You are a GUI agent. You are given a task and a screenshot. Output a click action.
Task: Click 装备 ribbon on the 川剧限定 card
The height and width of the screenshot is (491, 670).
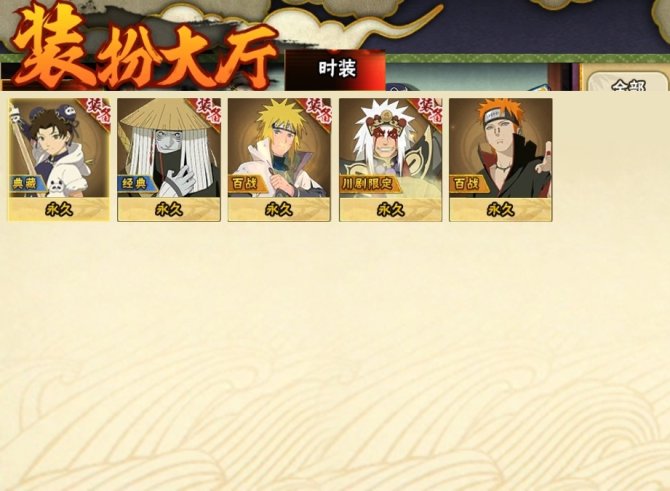(429, 112)
